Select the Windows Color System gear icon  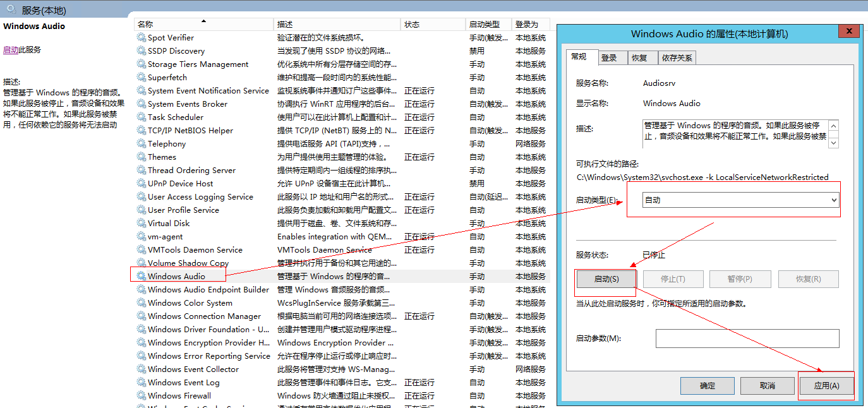pos(141,303)
